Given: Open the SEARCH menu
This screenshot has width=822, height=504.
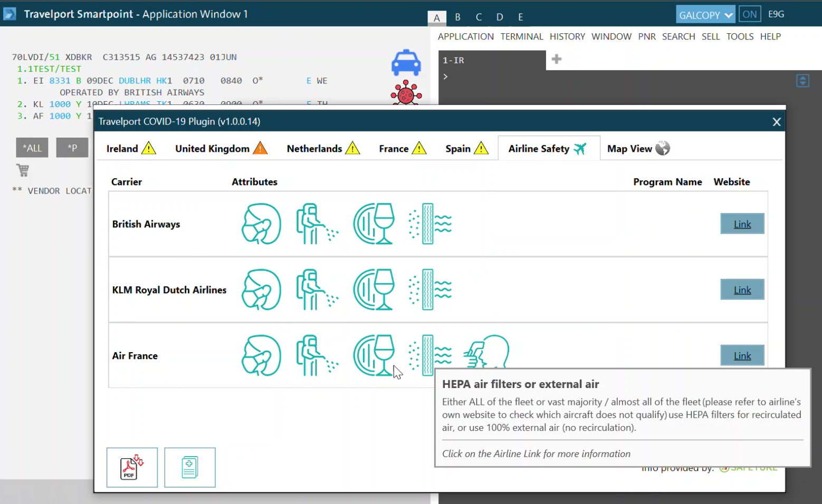Looking at the screenshot, I should [678, 36].
